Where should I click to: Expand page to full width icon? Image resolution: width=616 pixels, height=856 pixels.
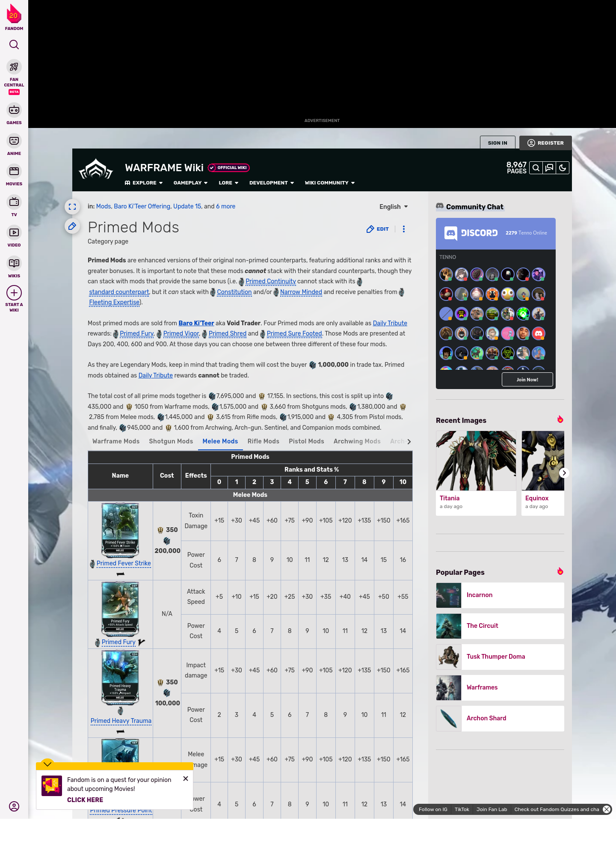pos(72,207)
